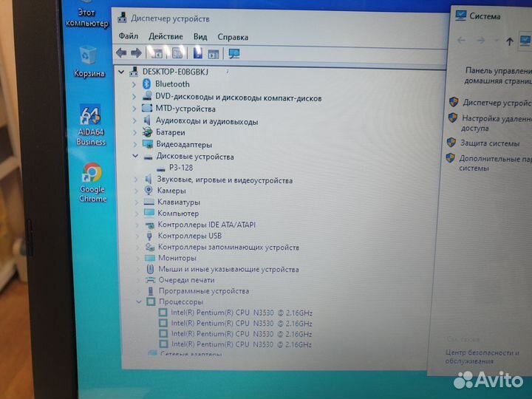
Task: Open Центр безопасности и обслуживания link
Action: (x=482, y=357)
